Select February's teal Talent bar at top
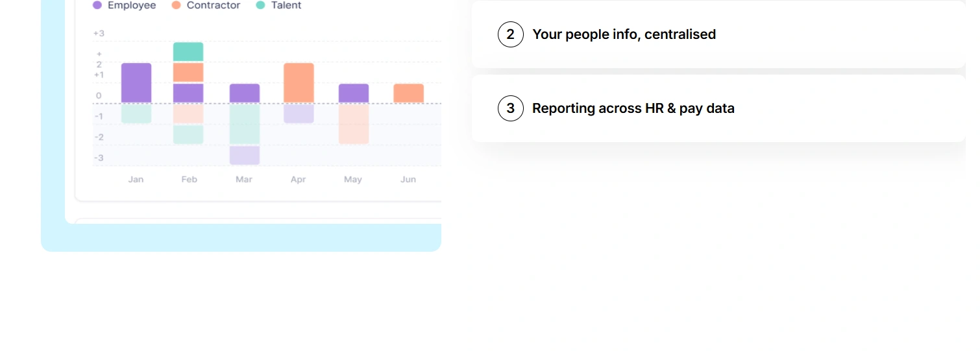Viewport: 980px width, 351px height. coord(188,52)
